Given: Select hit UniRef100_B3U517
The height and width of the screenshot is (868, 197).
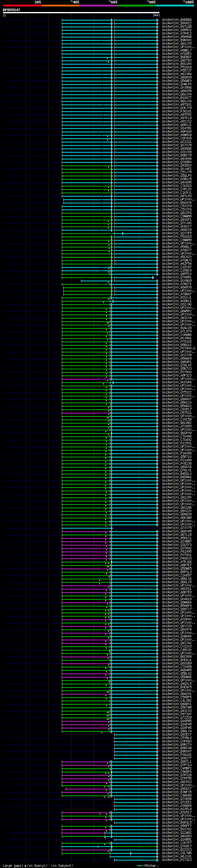Looking at the screenshot, I should pos(177,812).
